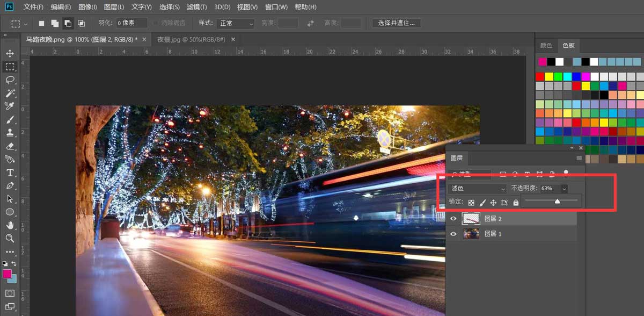Toggle prevent artboard auto-nesting lock

(x=504, y=203)
